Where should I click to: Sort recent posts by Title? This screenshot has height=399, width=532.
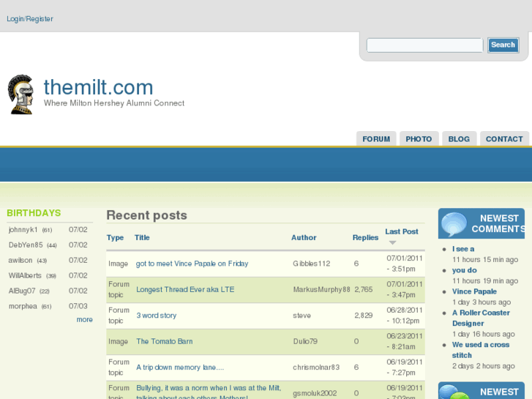(142, 237)
